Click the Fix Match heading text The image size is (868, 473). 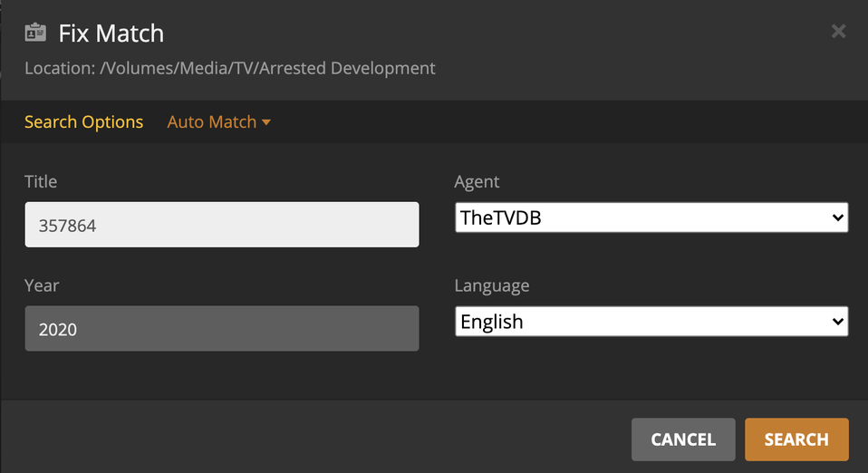coord(111,34)
